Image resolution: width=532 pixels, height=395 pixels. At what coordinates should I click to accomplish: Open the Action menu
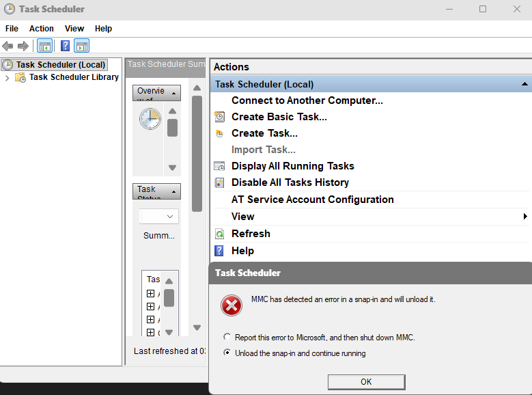(x=42, y=29)
